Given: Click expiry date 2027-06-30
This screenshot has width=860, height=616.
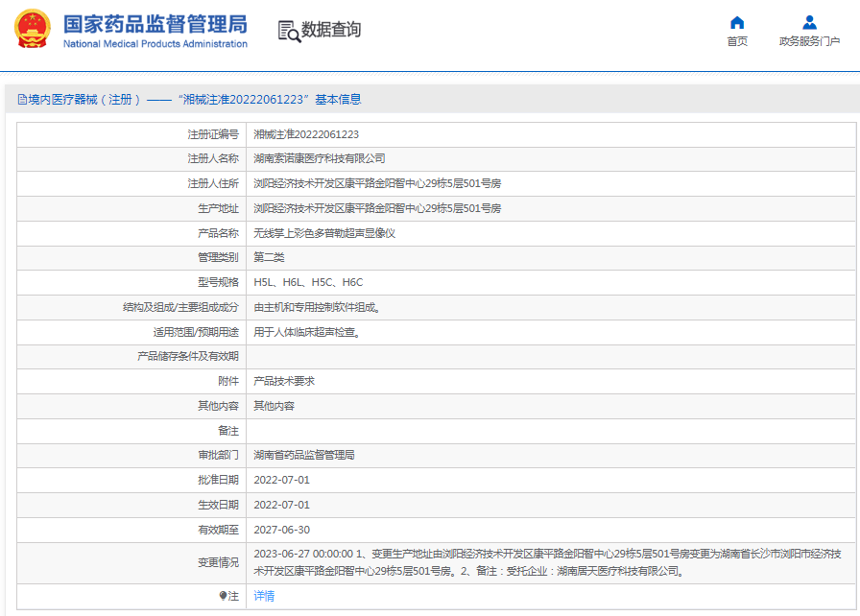Looking at the screenshot, I should tap(281, 530).
